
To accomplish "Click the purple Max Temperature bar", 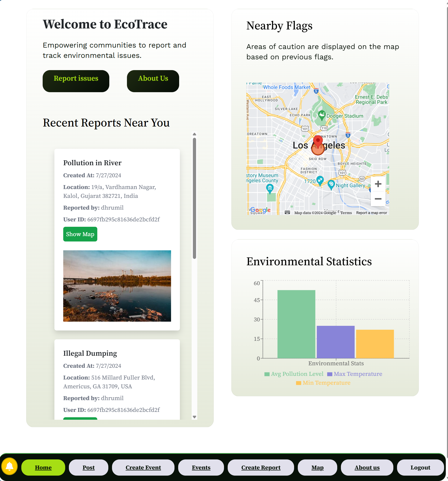I will [x=336, y=342].
